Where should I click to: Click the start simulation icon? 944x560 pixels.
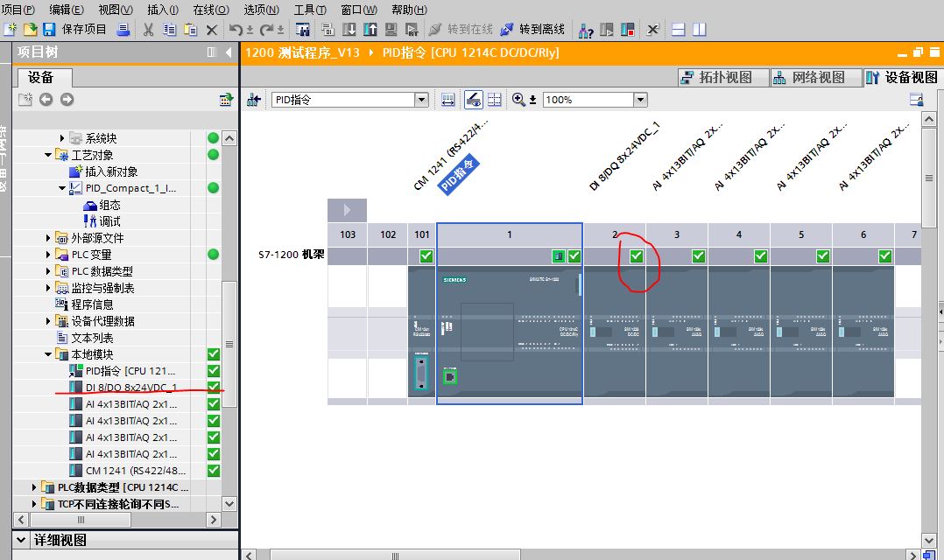coord(391,29)
